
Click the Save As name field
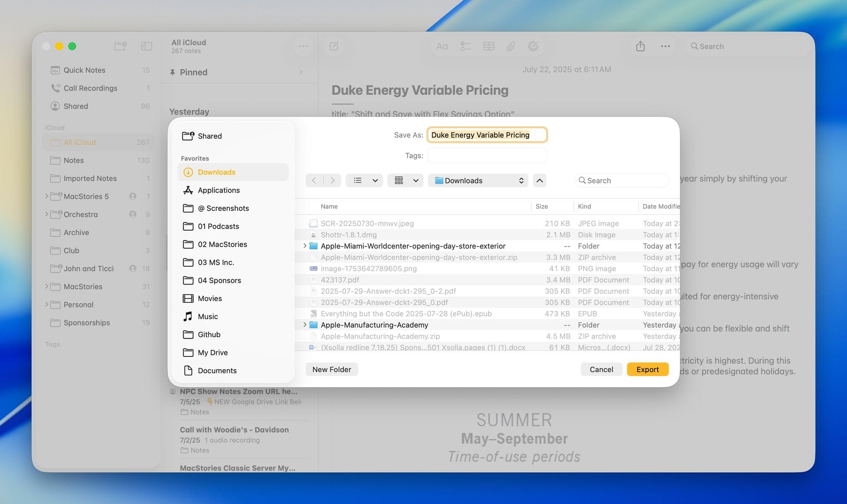tap(487, 135)
